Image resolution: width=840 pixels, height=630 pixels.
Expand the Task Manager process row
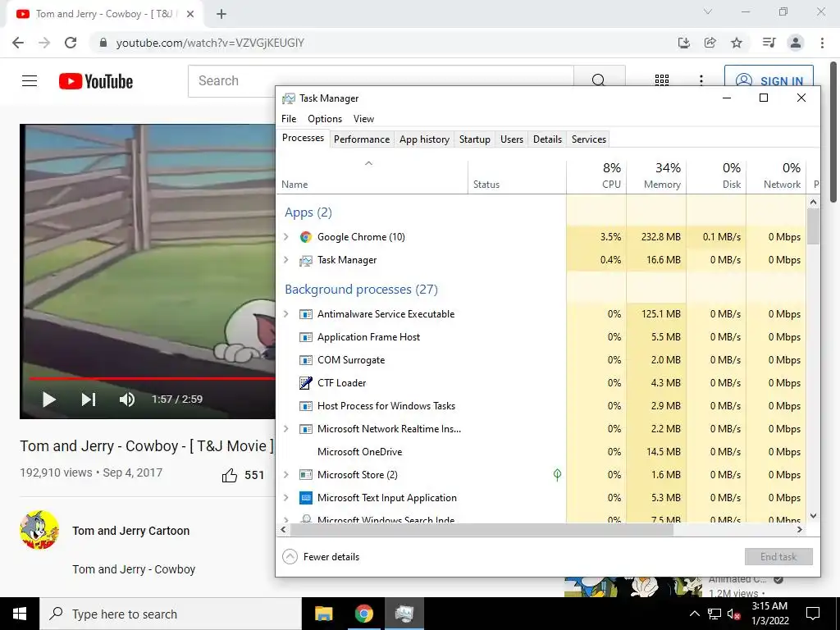click(x=286, y=260)
